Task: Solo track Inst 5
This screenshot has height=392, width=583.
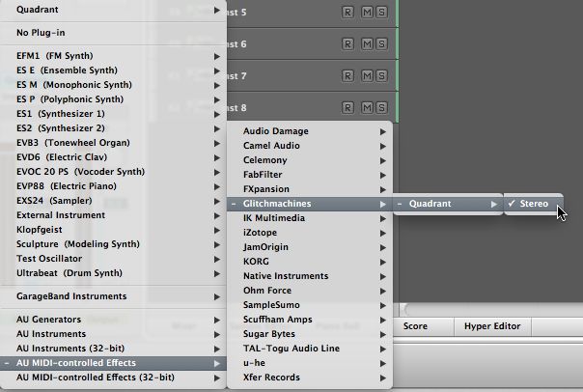Action: 381,13
